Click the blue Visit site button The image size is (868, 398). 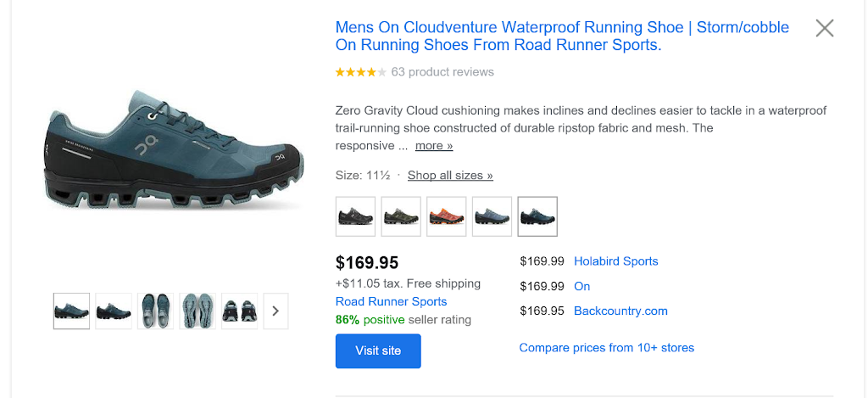(x=378, y=351)
